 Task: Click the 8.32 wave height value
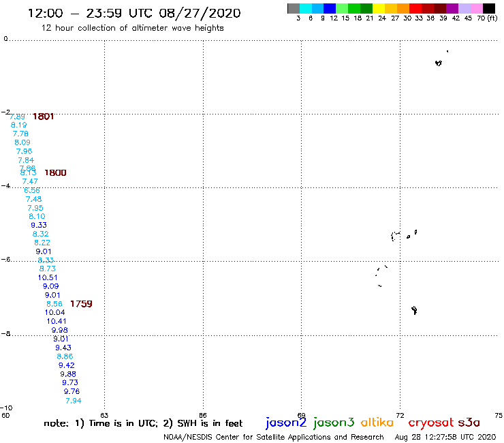[40, 234]
